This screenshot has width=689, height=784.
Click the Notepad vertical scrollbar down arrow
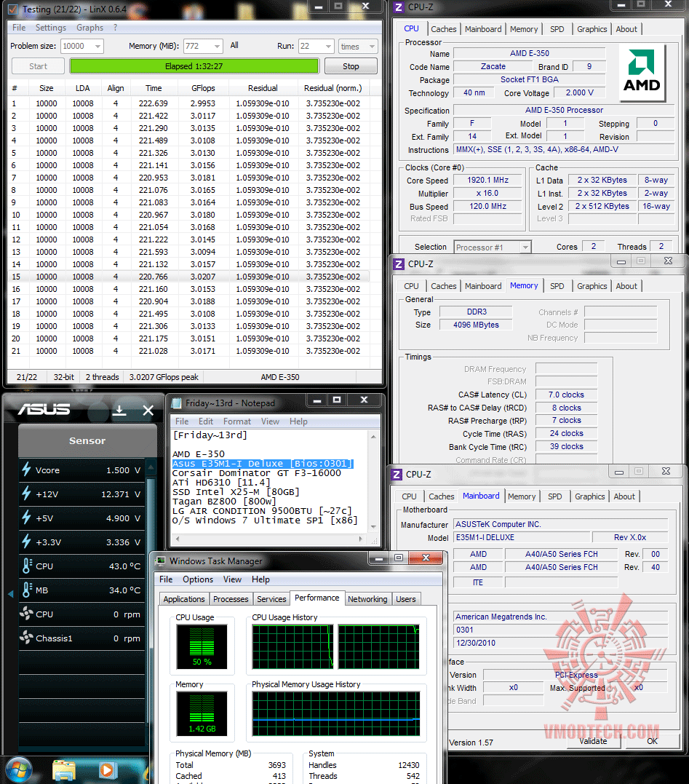coord(373,526)
